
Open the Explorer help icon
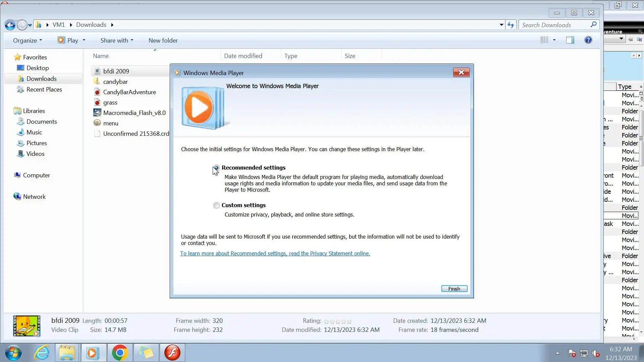(x=588, y=40)
